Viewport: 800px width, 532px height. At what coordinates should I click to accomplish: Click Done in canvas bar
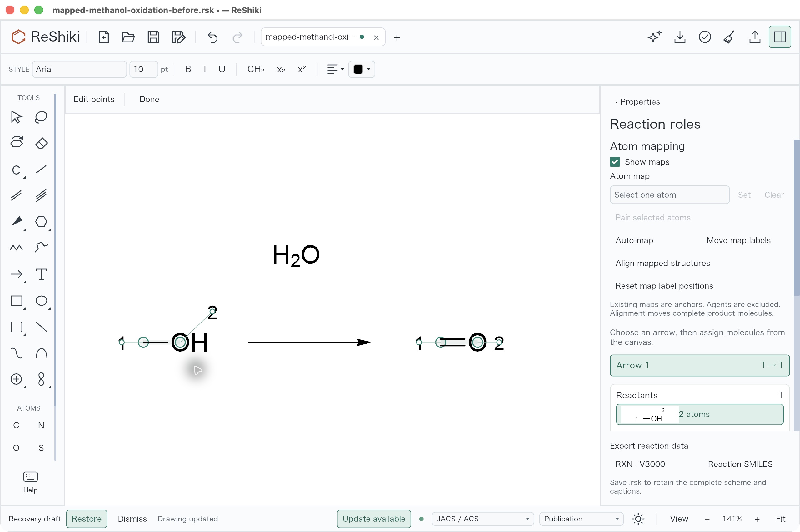[149, 99]
